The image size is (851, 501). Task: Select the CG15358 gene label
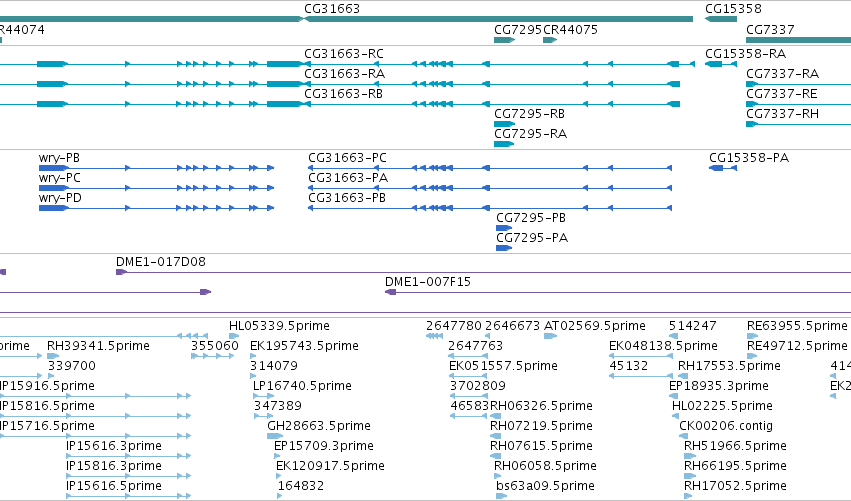(733, 9)
